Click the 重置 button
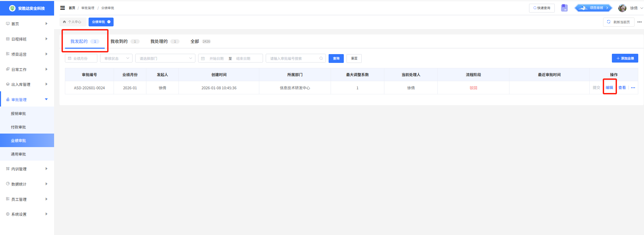The height and width of the screenshot is (235, 644). tap(354, 58)
